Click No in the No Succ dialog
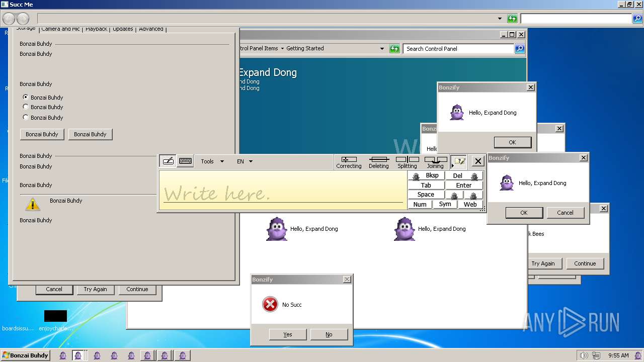The width and height of the screenshot is (644, 362). pos(329,334)
